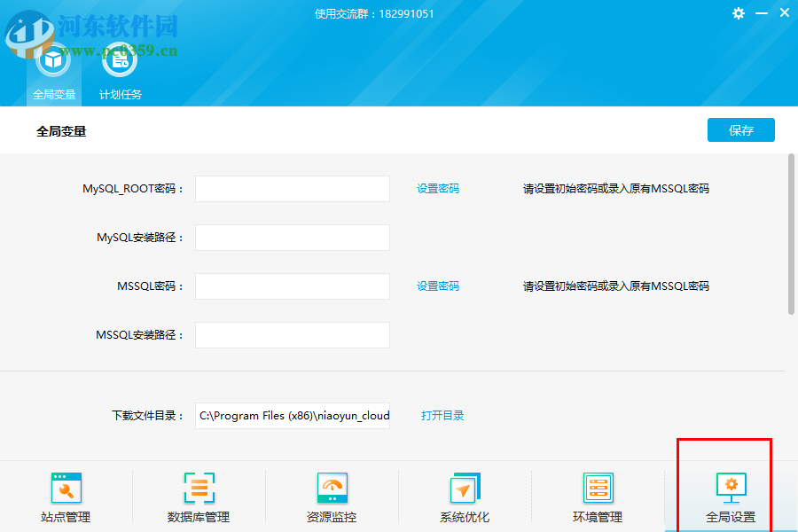Click the 保存 save button

[x=740, y=130]
